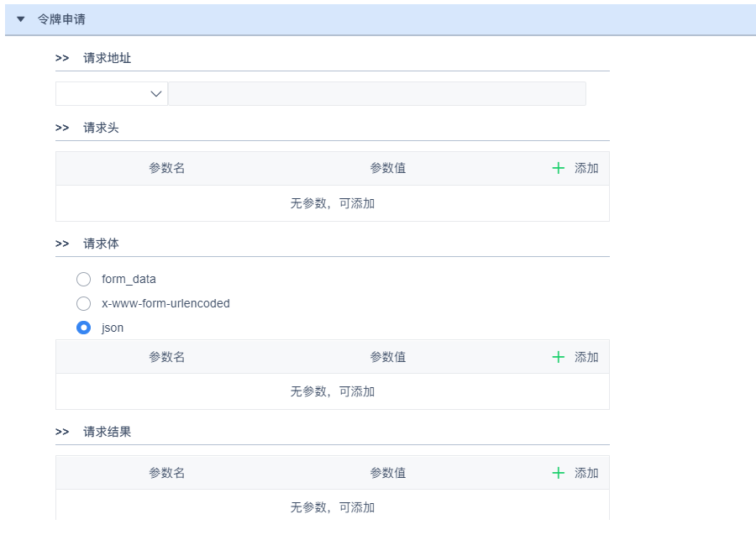756x551 pixels.
Task: Click the >> icon beside 请求结果
Action: pyautogui.click(x=62, y=432)
